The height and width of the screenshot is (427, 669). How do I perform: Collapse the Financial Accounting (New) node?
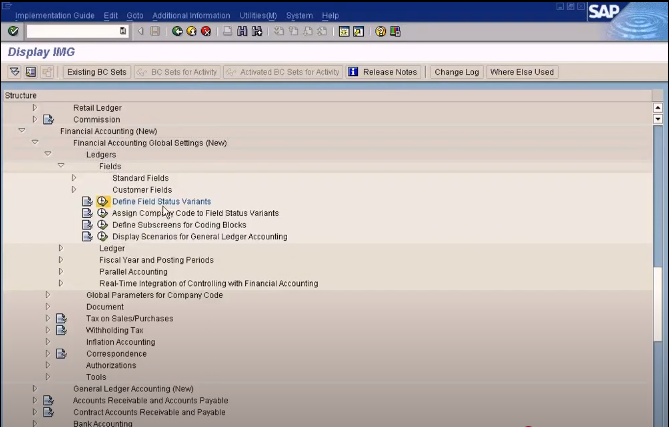(22, 131)
